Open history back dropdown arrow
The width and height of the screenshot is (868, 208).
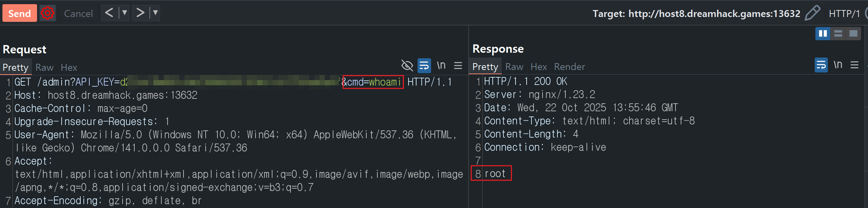(124, 13)
